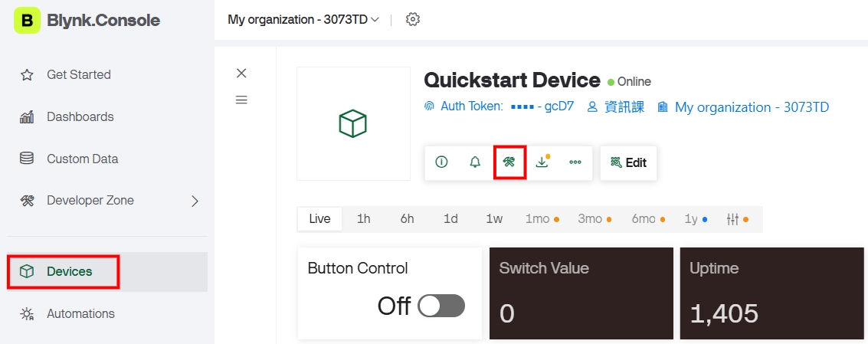Select the 1w time range tab
This screenshot has height=344, width=868.
click(x=494, y=219)
